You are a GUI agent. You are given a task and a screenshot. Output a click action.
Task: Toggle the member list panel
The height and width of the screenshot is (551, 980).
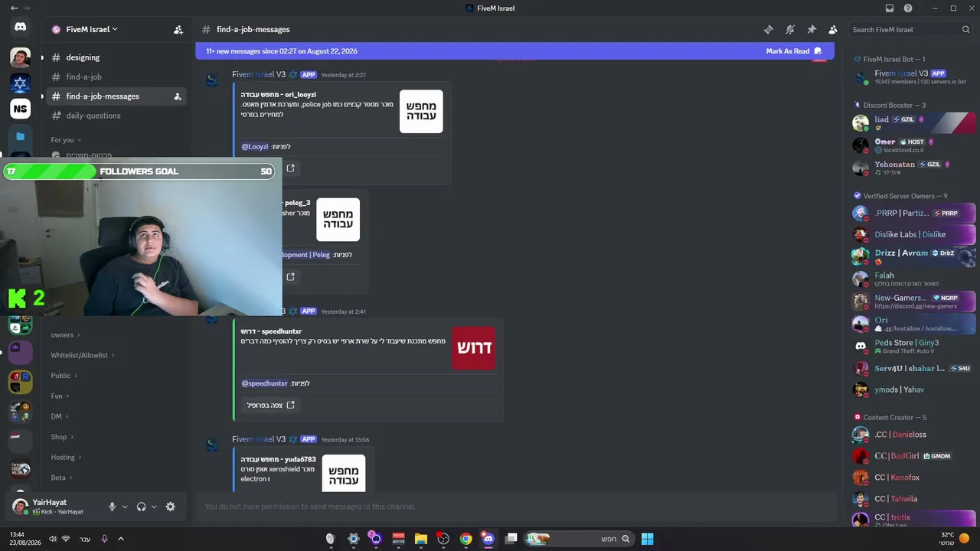click(x=833, y=30)
